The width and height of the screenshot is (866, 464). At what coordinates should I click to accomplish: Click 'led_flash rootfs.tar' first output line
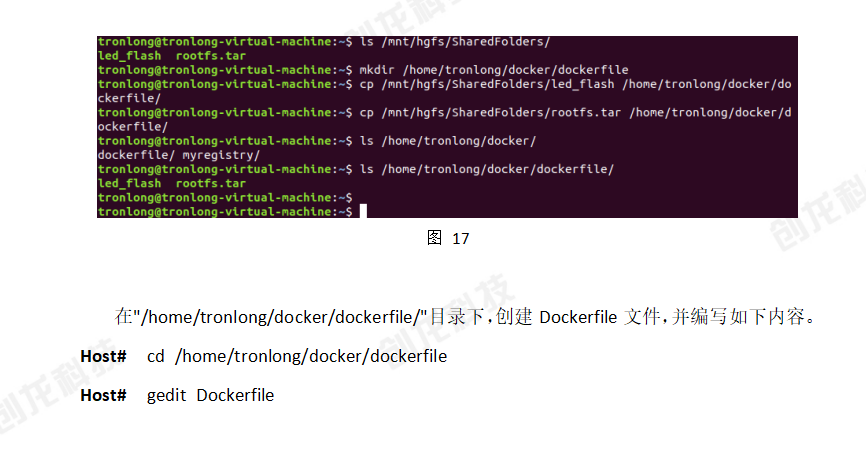coord(172,56)
